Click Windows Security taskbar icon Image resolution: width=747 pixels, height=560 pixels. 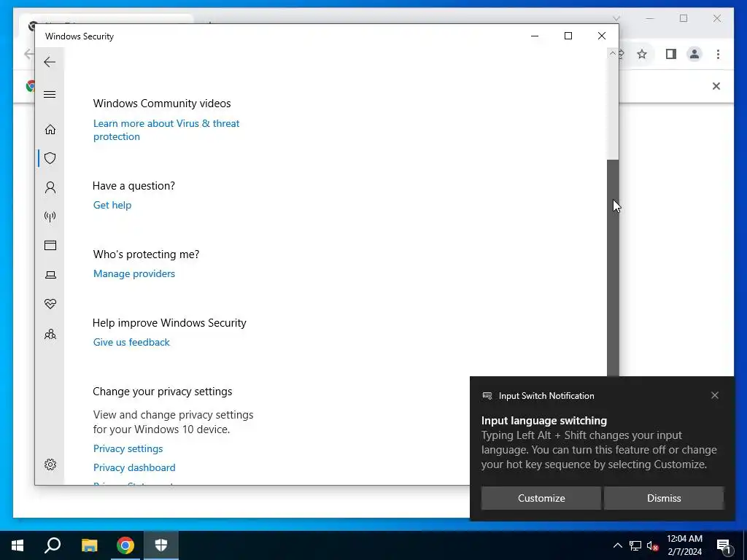pyautogui.click(x=161, y=545)
